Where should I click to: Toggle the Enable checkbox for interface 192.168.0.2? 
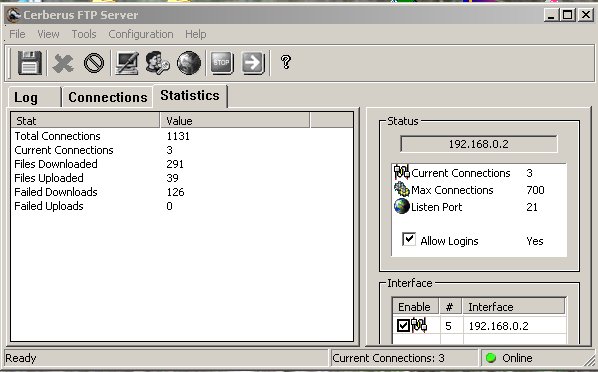pyautogui.click(x=403, y=325)
